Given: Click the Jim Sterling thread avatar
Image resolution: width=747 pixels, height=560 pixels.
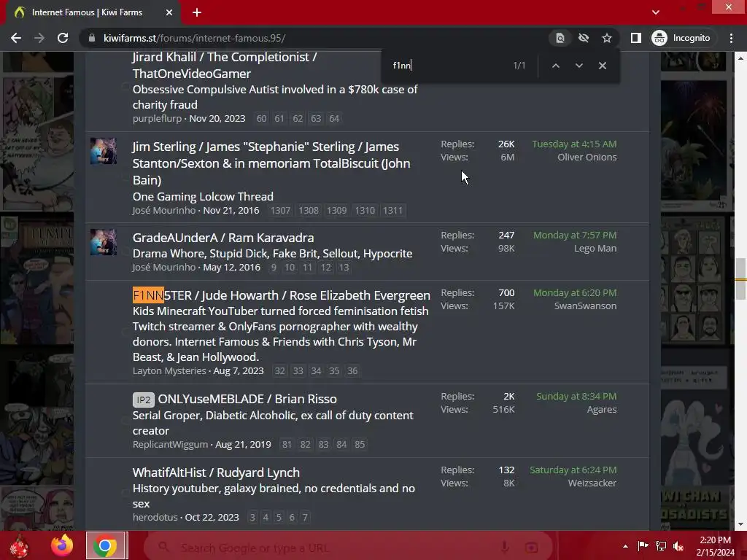Looking at the screenshot, I should coord(104,151).
